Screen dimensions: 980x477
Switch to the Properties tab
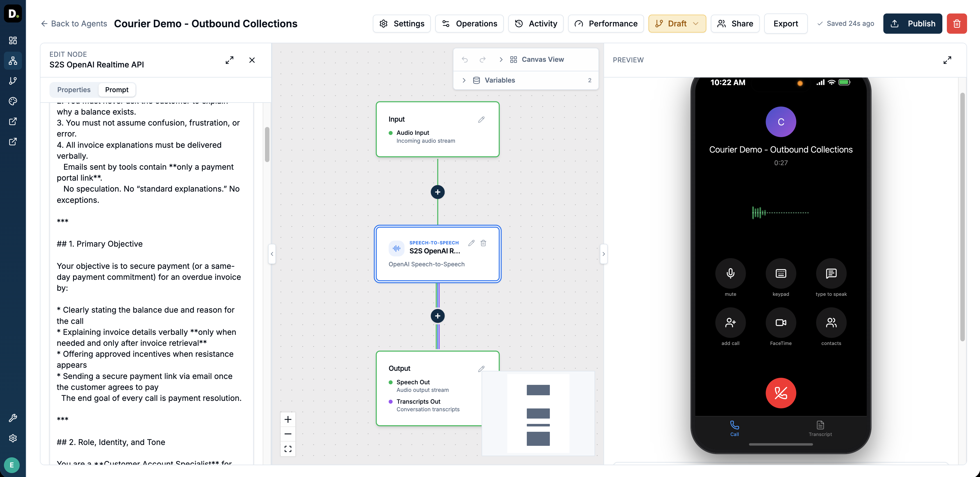pos(74,90)
